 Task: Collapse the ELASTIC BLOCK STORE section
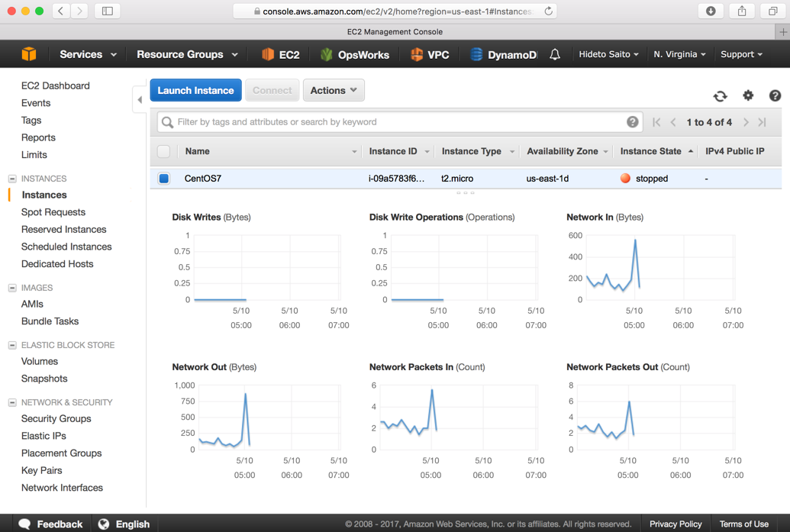(12, 345)
